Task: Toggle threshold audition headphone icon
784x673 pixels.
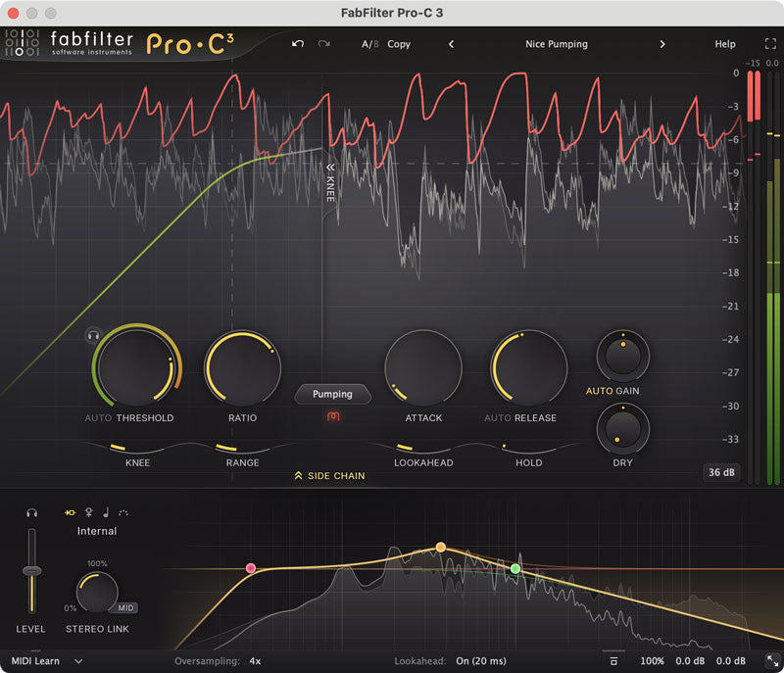Action: tap(93, 336)
